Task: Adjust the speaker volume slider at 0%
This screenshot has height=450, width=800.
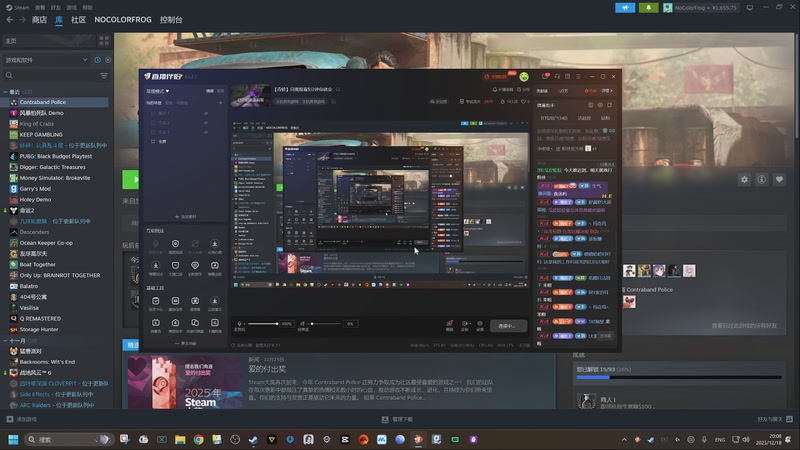Action: click(x=326, y=323)
